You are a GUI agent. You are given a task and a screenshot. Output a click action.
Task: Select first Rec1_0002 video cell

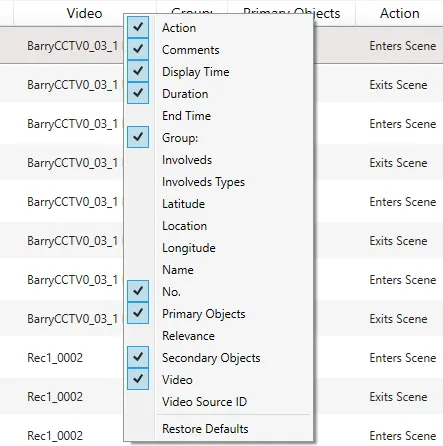(55, 358)
